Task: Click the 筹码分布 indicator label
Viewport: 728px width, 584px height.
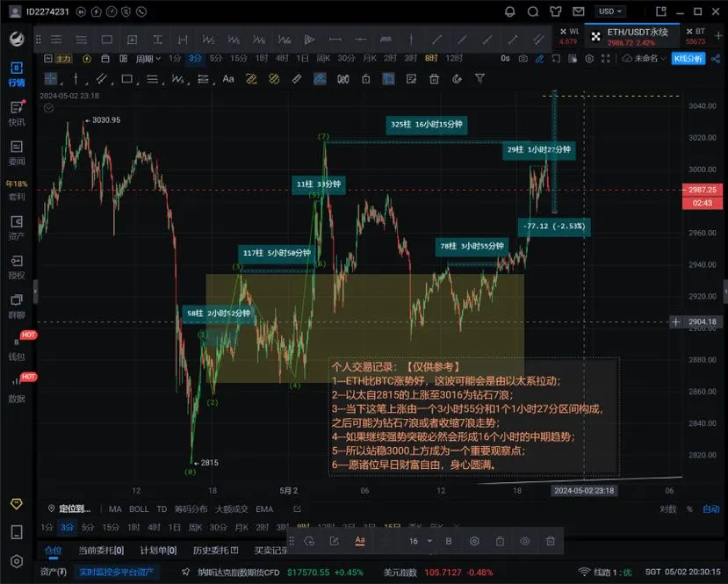Action: (191, 509)
